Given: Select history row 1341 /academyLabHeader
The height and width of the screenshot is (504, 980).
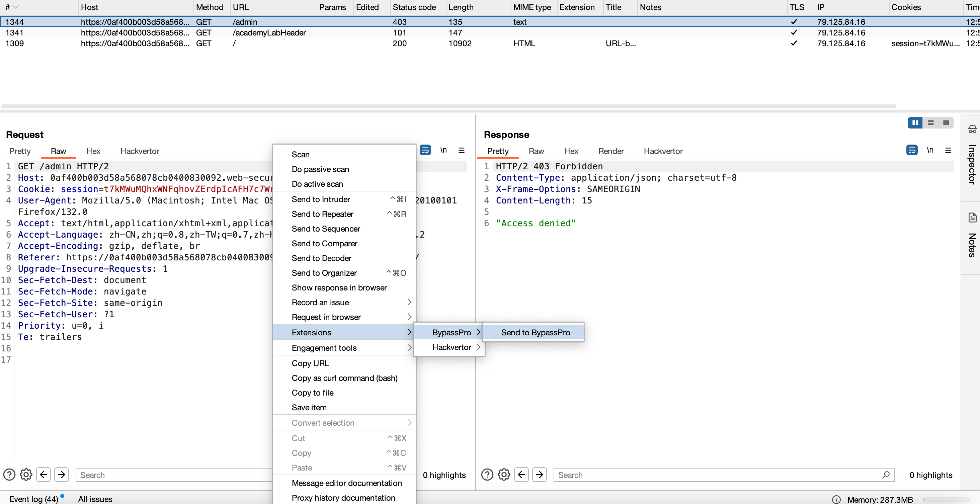Looking at the screenshot, I should pos(490,32).
